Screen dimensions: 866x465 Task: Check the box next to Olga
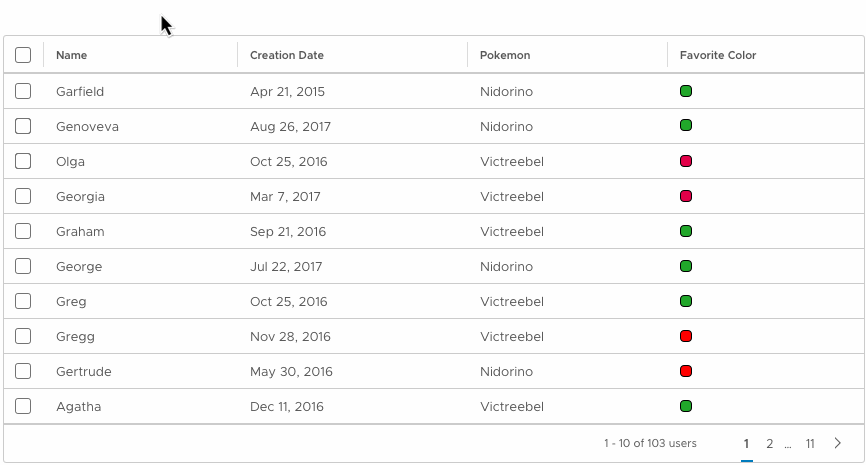coord(23,161)
